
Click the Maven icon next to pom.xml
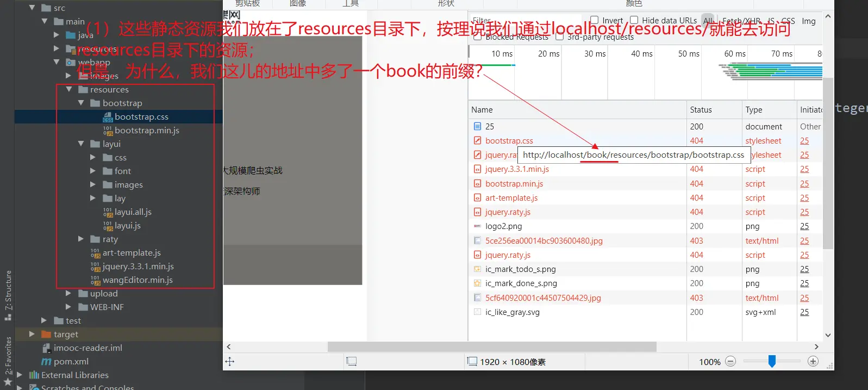pyautogui.click(x=46, y=361)
